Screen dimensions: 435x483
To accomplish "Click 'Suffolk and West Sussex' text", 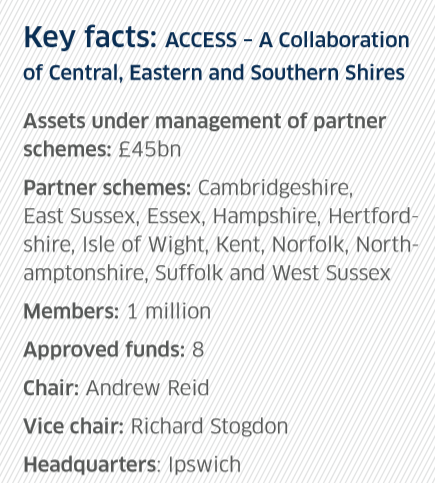I will [x=273, y=273].
